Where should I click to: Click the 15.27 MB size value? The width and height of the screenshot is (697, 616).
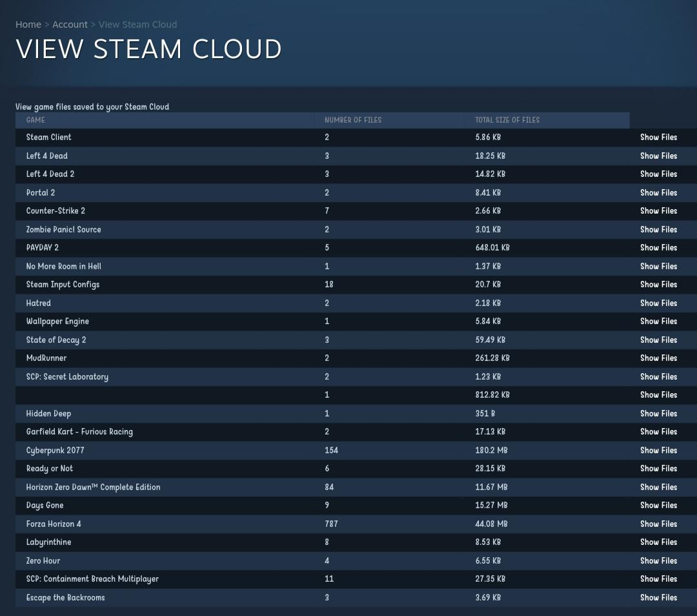(491, 506)
